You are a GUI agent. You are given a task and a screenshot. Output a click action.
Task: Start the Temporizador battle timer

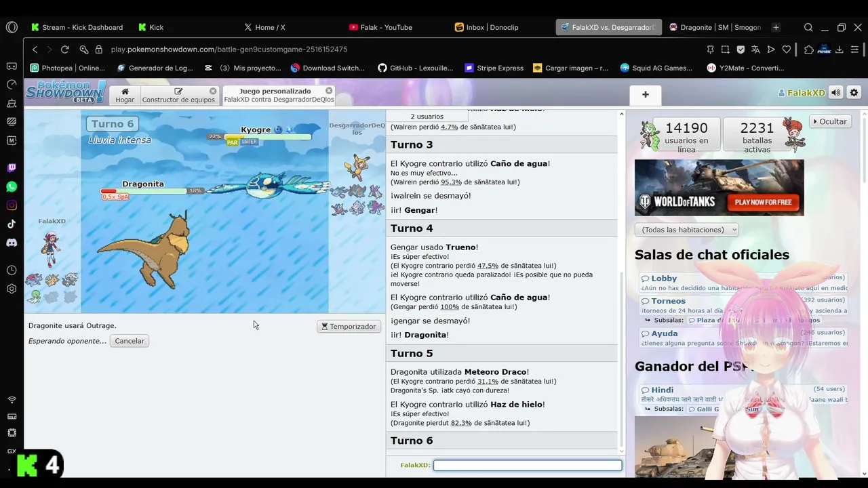click(x=349, y=327)
